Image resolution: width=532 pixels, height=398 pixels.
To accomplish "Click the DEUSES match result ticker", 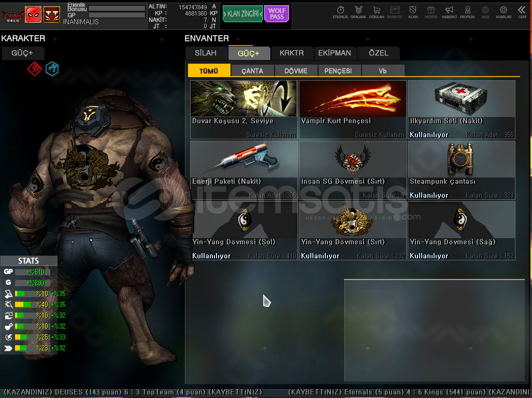I will [133, 392].
